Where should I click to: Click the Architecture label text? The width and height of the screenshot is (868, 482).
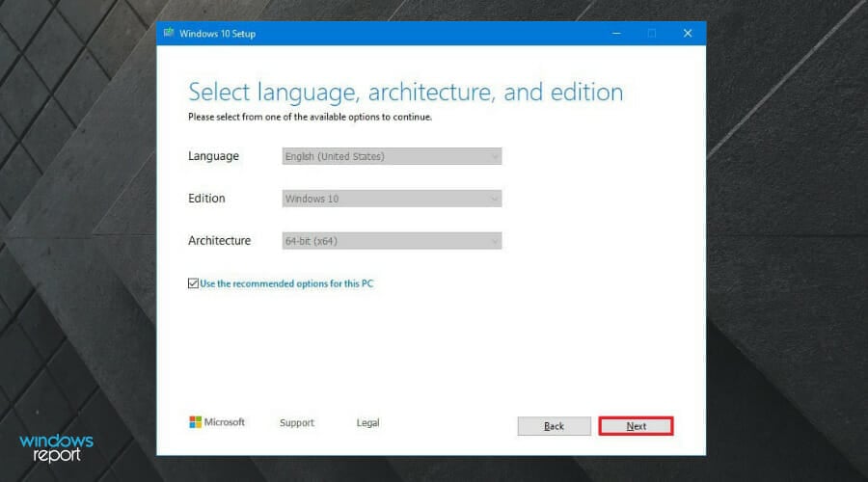pos(219,241)
